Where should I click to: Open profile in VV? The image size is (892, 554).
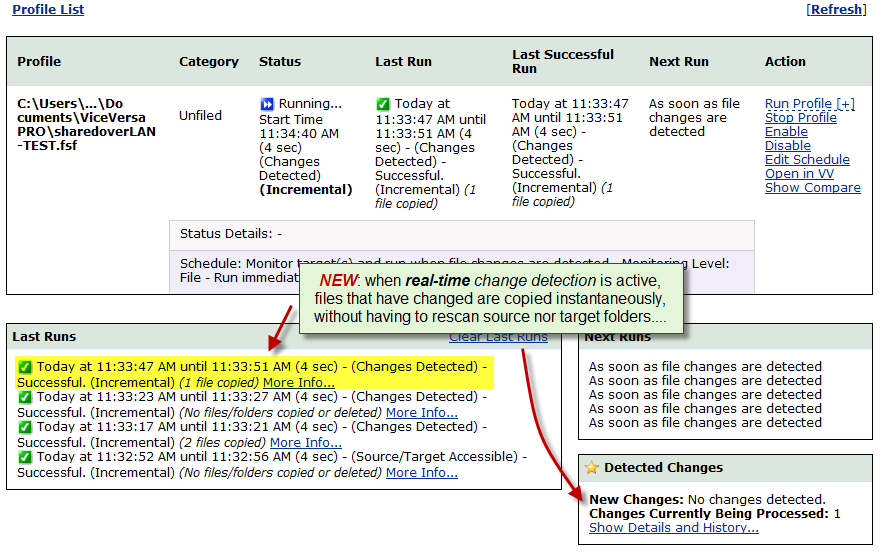point(799,174)
